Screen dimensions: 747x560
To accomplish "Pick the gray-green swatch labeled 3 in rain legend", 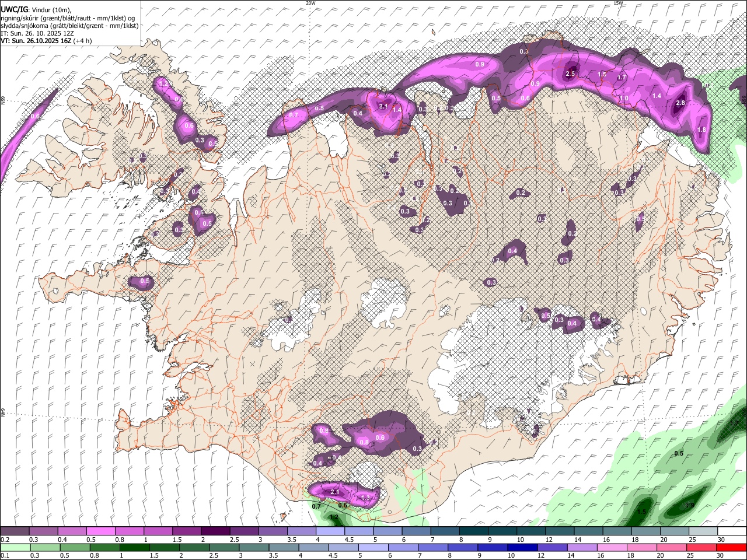I will point(254,548).
